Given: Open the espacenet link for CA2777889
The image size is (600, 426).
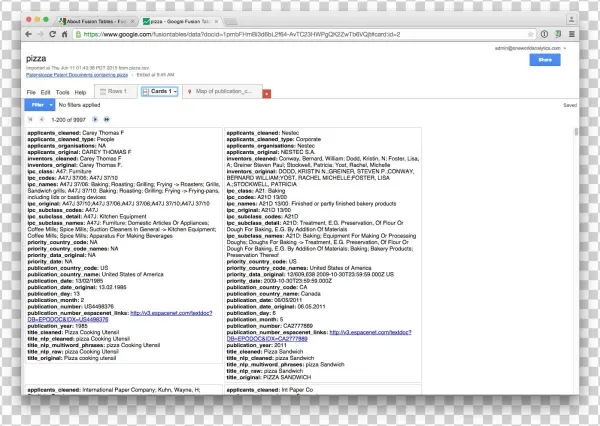Looking at the screenshot, I should point(319,336).
